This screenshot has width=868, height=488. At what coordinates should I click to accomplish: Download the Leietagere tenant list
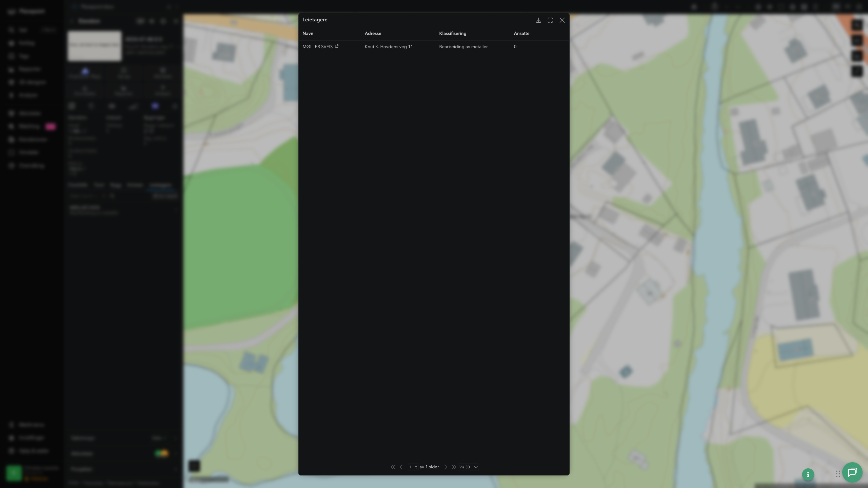[x=538, y=20]
